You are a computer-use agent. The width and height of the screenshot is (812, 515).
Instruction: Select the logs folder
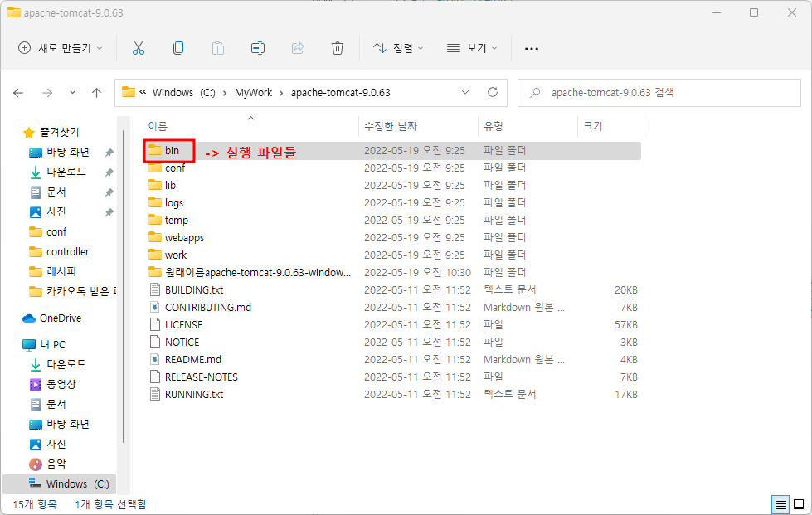392,203
